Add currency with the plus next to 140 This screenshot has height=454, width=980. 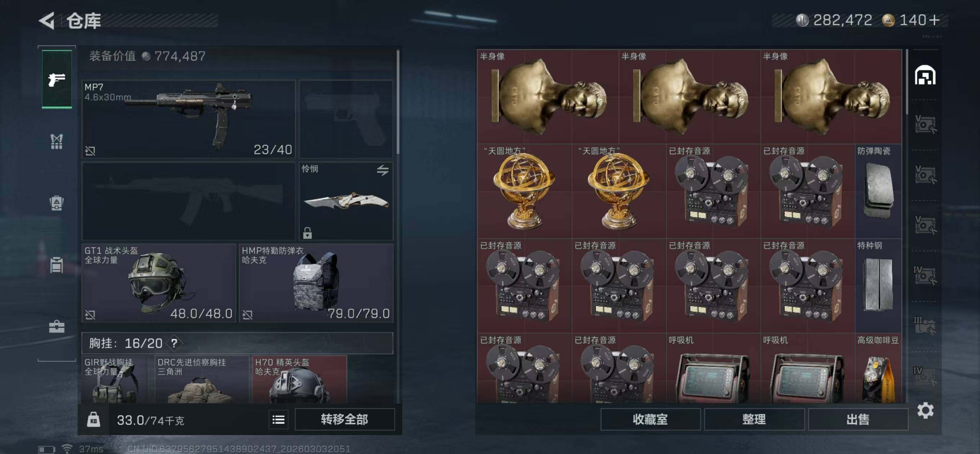pyautogui.click(x=934, y=20)
